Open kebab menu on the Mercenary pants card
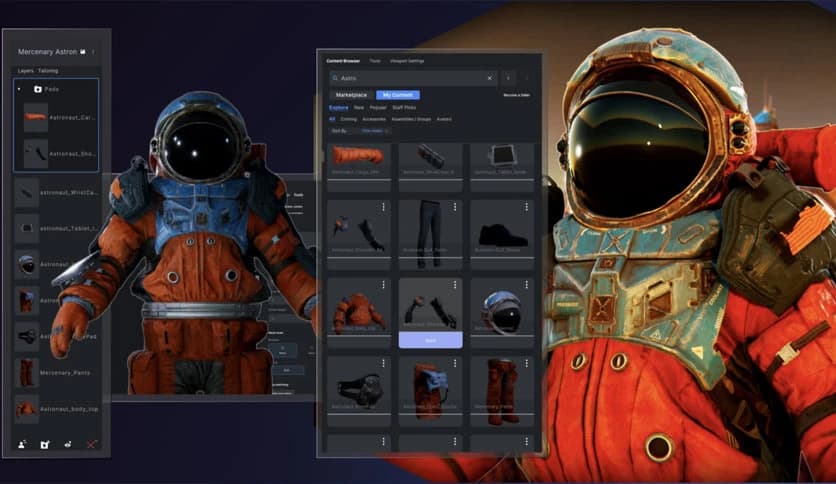This screenshot has height=484, width=836. click(x=526, y=364)
